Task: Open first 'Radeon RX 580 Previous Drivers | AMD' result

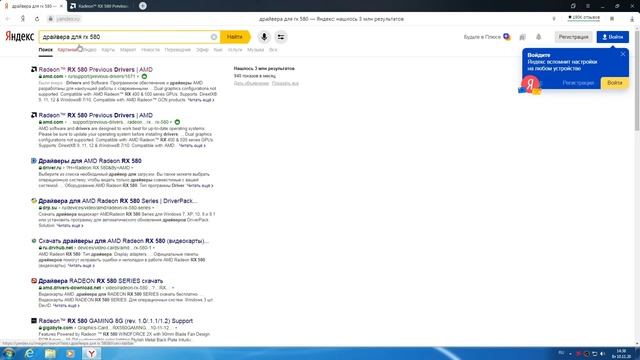Action: pyautogui.click(x=96, y=69)
